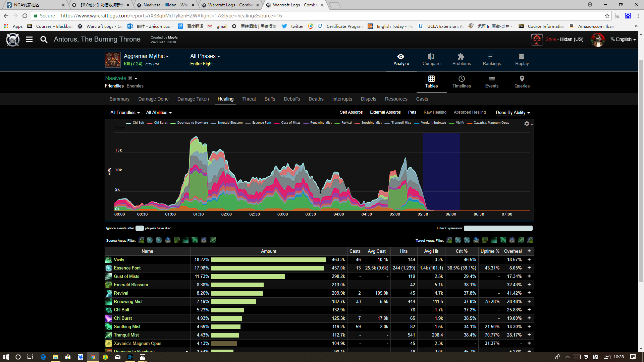Screen dimensions: 644x362
Task: Open the hamburger navigation menu
Action: tap(29, 40)
